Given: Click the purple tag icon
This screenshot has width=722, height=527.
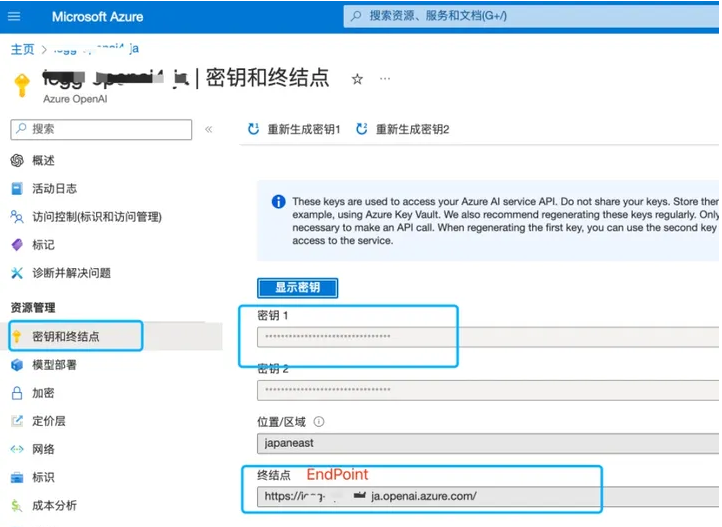Looking at the screenshot, I should [17, 245].
